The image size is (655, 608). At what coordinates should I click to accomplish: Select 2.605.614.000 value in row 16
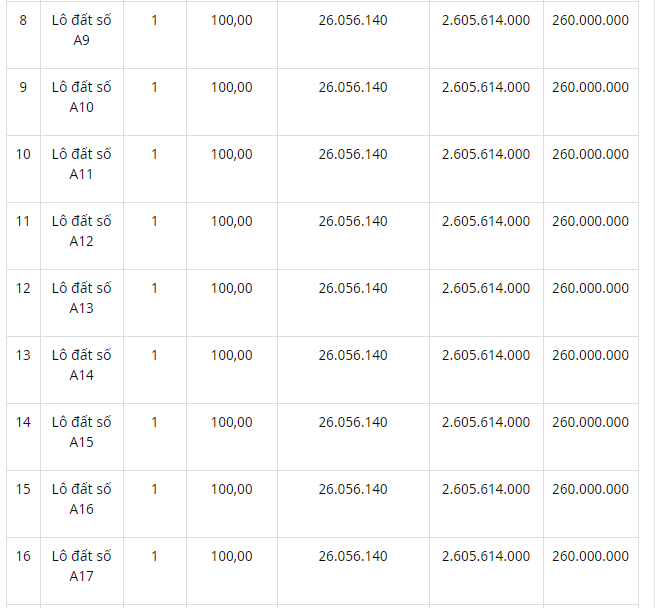(x=486, y=556)
